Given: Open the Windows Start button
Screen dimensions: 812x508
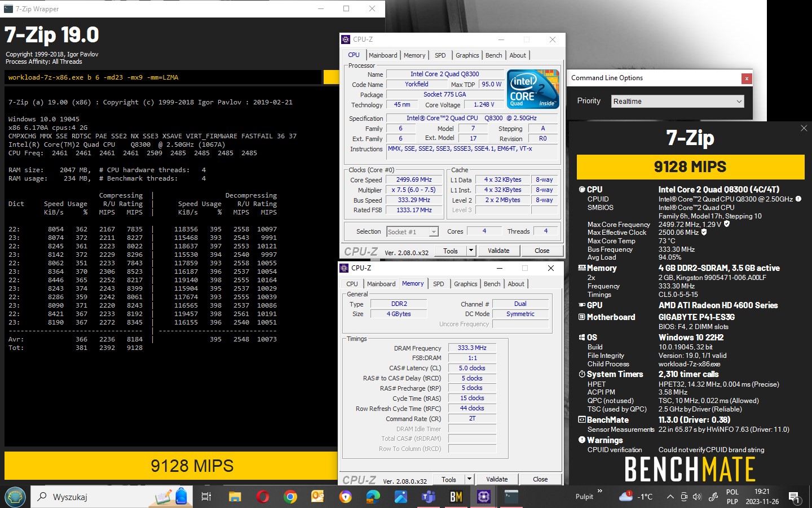Looking at the screenshot, I should pyautogui.click(x=15, y=497).
